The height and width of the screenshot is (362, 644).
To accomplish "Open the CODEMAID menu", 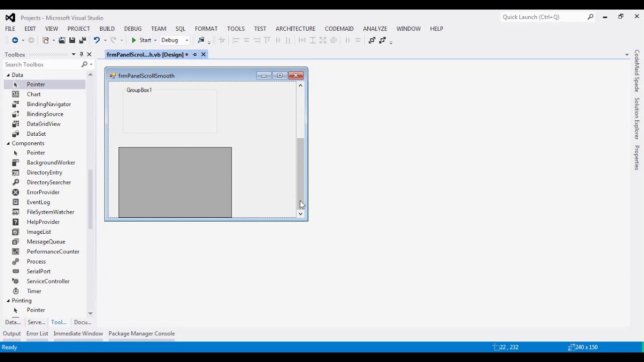I will 339,29.
